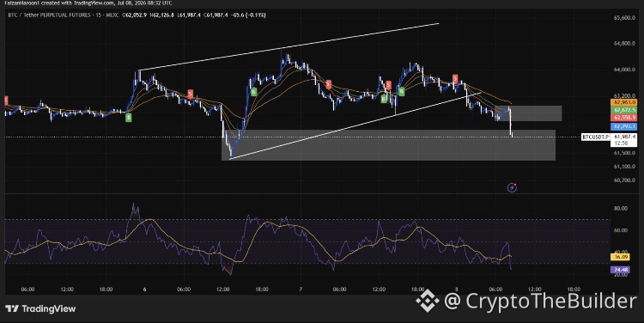Click the 12:58 countdown under the current price

pyautogui.click(x=621, y=143)
